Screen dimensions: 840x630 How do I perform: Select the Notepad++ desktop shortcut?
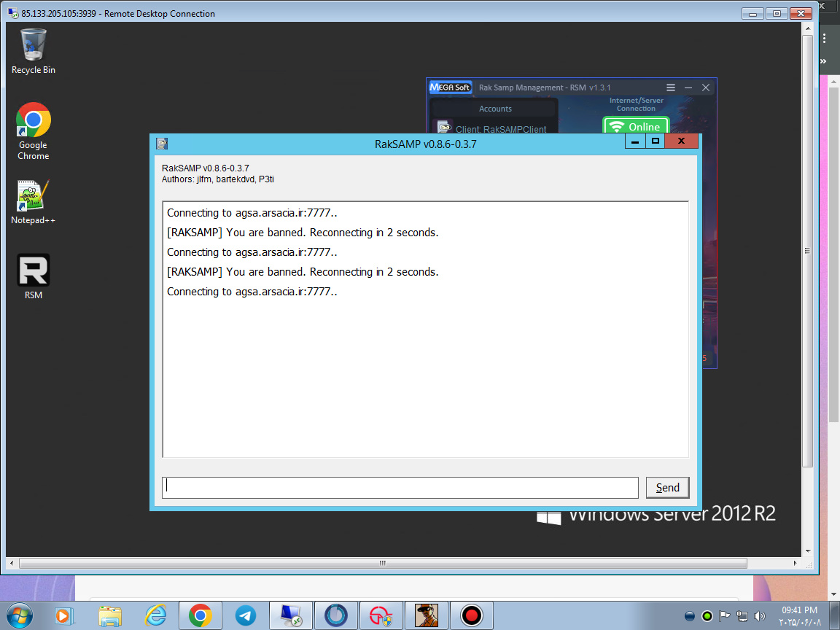click(x=34, y=202)
